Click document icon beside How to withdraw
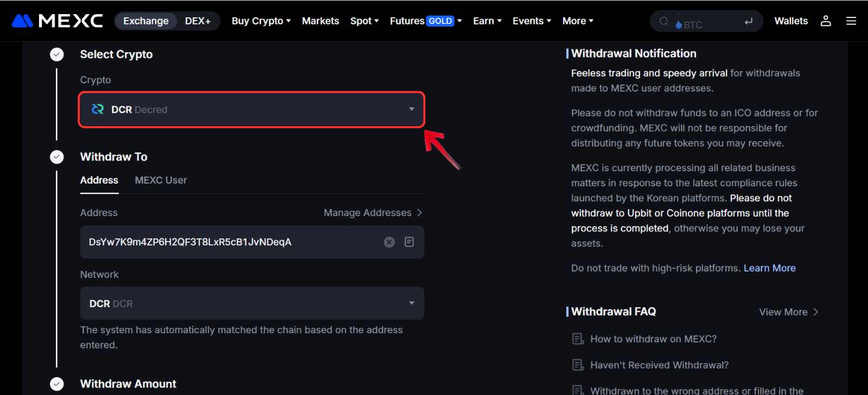 [578, 339]
